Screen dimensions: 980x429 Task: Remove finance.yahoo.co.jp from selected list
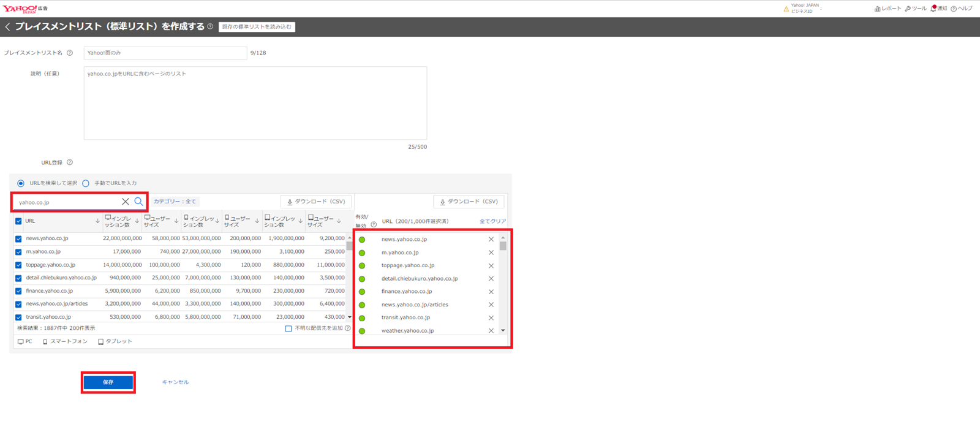pos(491,292)
